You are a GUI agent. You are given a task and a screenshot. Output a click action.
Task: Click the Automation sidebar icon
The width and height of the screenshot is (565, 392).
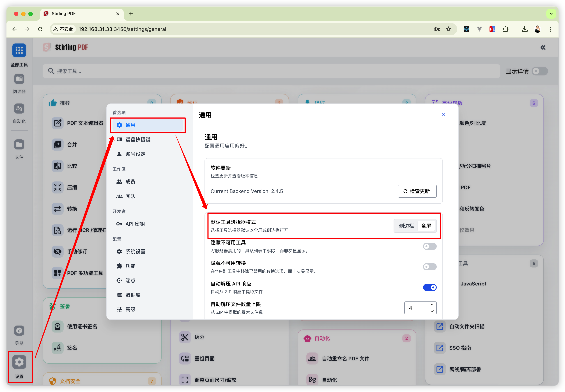(19, 109)
